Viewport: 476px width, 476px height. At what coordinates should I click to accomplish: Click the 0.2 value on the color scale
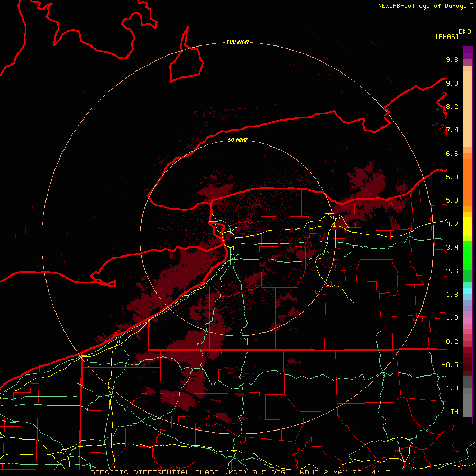(452, 342)
